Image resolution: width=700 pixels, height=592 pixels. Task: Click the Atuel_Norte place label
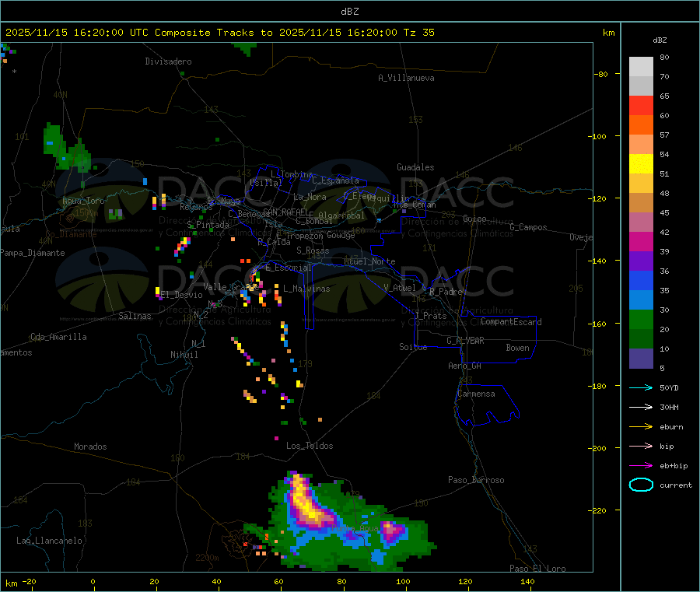369,261
